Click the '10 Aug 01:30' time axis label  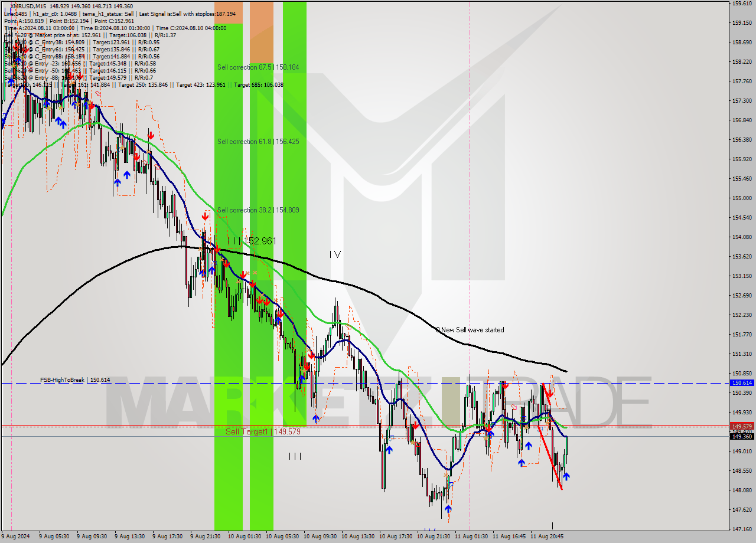(x=245, y=537)
